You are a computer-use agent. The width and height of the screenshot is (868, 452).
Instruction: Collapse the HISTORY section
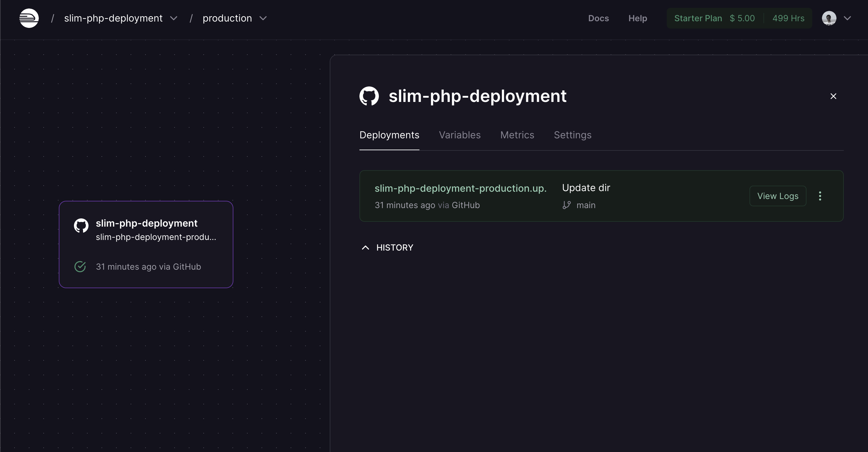pos(366,248)
